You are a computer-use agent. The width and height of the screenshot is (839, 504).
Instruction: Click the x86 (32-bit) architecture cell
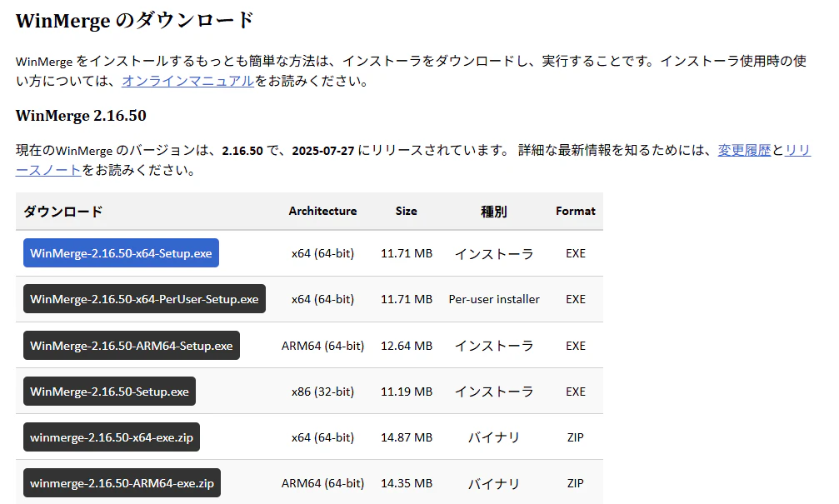click(322, 392)
